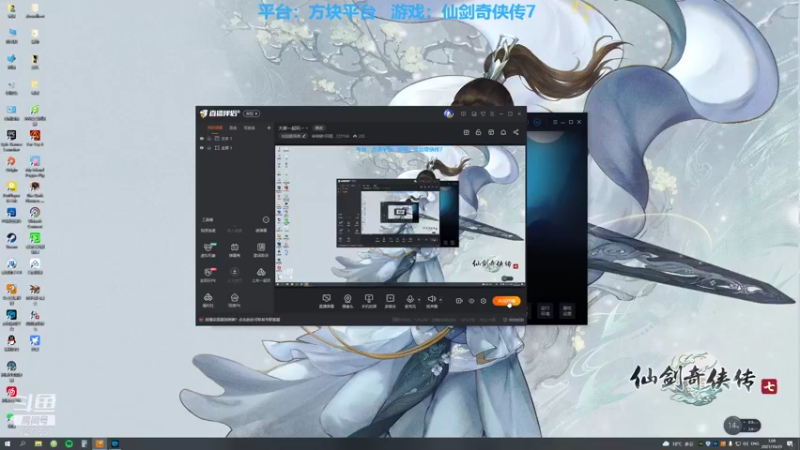Click the circular icon beside the toolbox label

(266, 219)
